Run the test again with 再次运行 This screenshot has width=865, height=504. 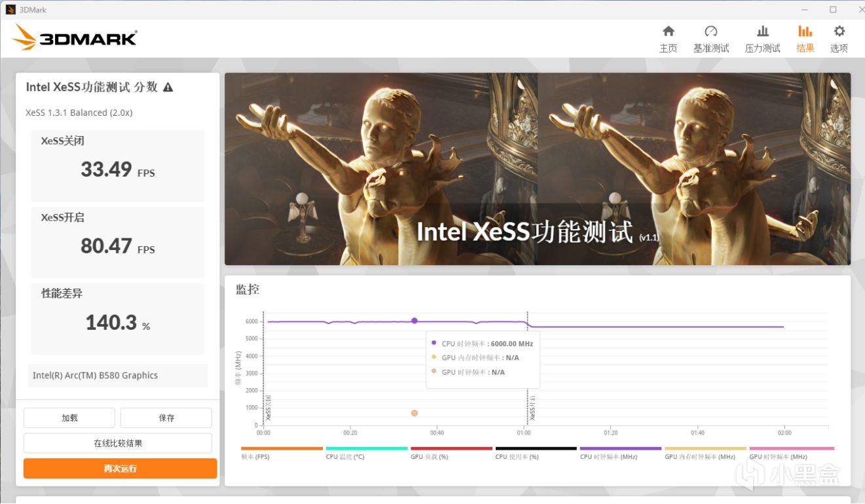coord(120,469)
